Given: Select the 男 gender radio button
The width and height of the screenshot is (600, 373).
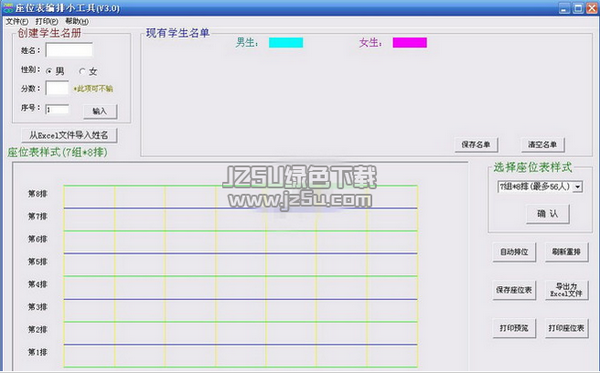Looking at the screenshot, I should tap(49, 71).
